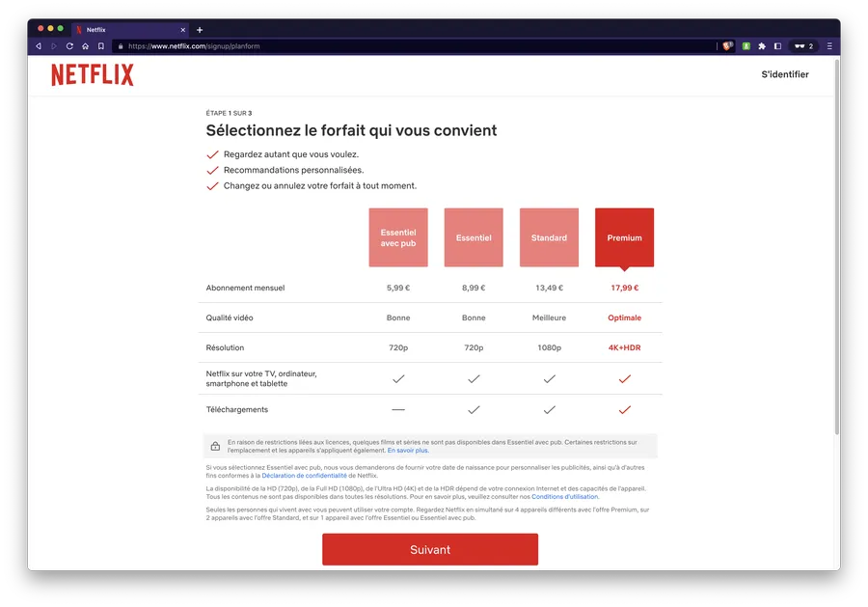Click the 1080p resolution cell
This screenshot has width=868, height=607.
549,347
